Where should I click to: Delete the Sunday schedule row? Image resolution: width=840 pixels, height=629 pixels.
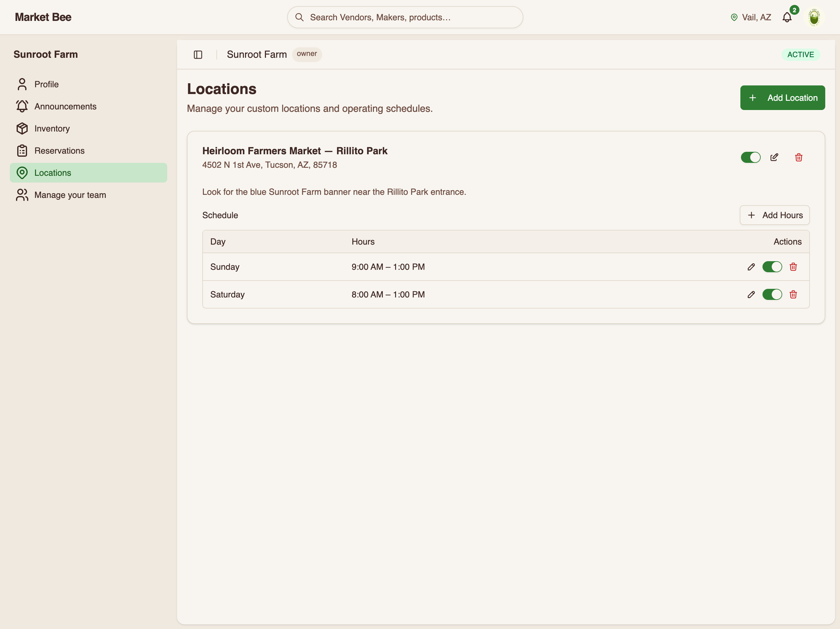(793, 267)
